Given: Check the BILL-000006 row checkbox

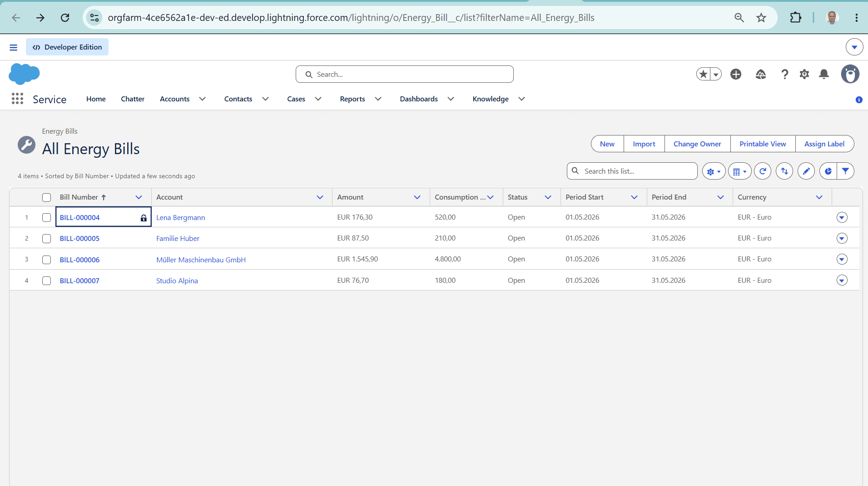Looking at the screenshot, I should 46,260.
